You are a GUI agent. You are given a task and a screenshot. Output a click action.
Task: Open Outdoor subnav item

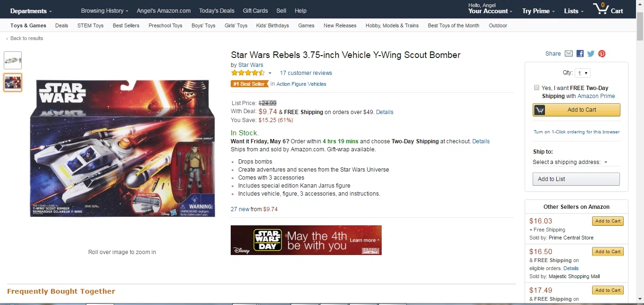tap(498, 25)
